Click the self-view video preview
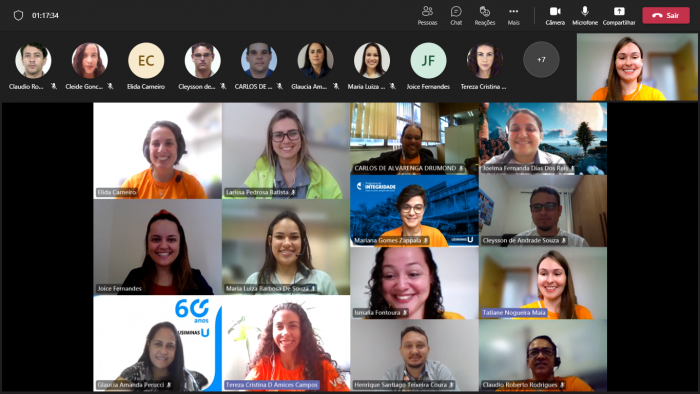The image size is (700, 394). [637, 67]
